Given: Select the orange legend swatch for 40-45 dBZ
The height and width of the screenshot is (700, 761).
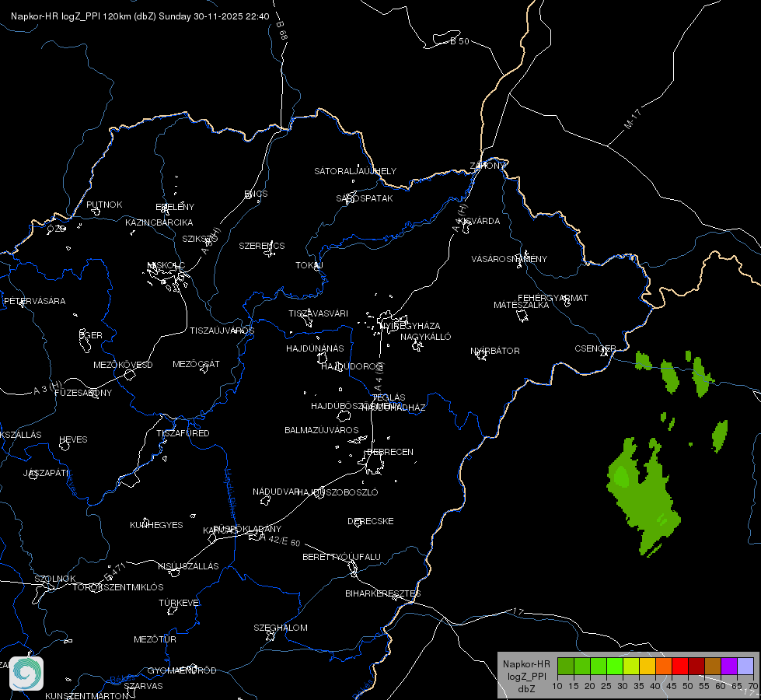Looking at the screenshot, I should (664, 666).
